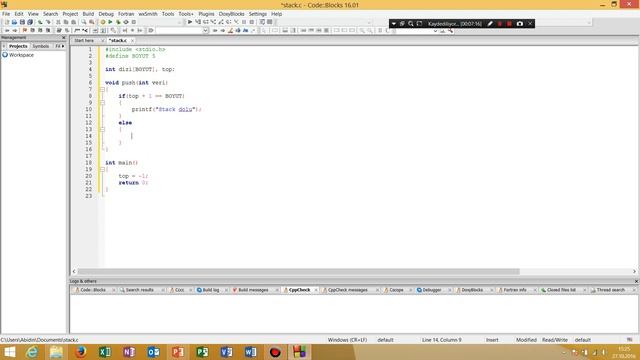This screenshot has height=360, width=640.
Task: Close the Logs & others panel
Action: [636, 281]
